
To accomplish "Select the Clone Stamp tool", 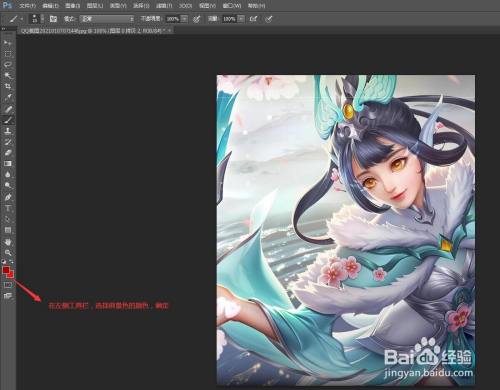I will coord(8,131).
